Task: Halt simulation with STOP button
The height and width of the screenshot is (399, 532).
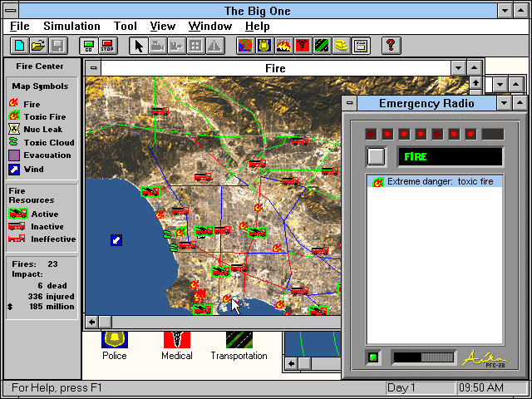Action: point(107,46)
